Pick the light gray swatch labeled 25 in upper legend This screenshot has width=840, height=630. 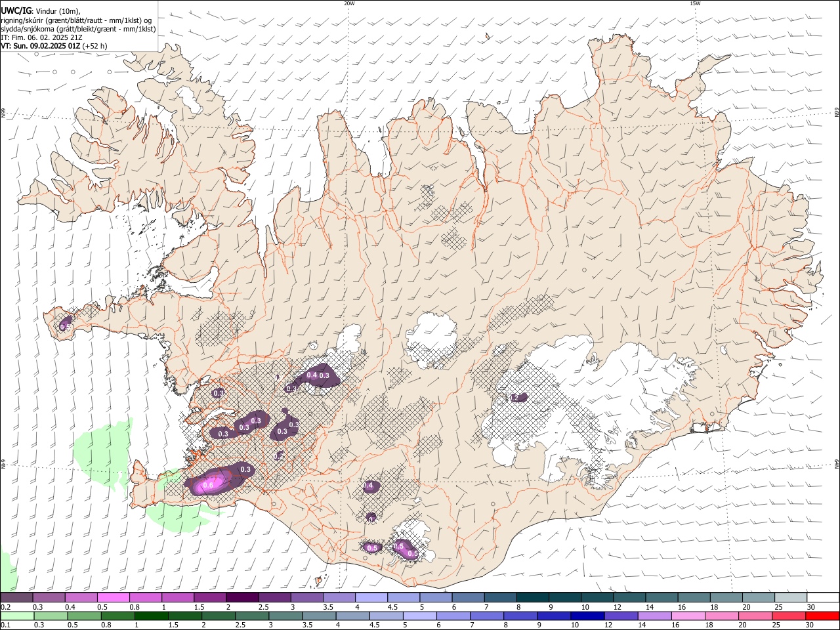click(791, 598)
